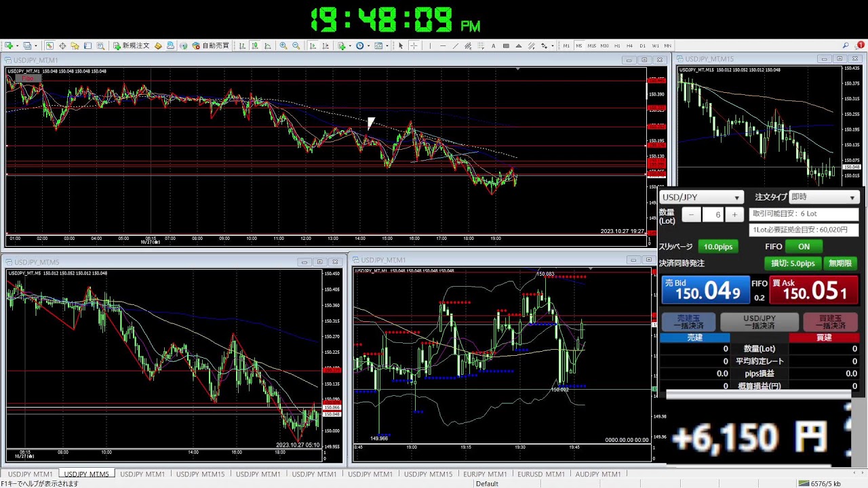Toggle the FIFO ON switch
This screenshot has width=868, height=488.
[804, 247]
